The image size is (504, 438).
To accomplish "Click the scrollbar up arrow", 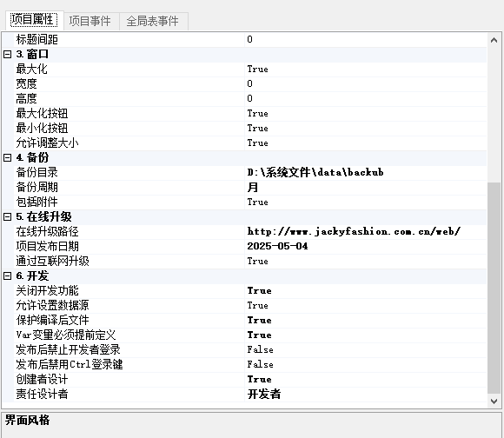I will (494, 40).
